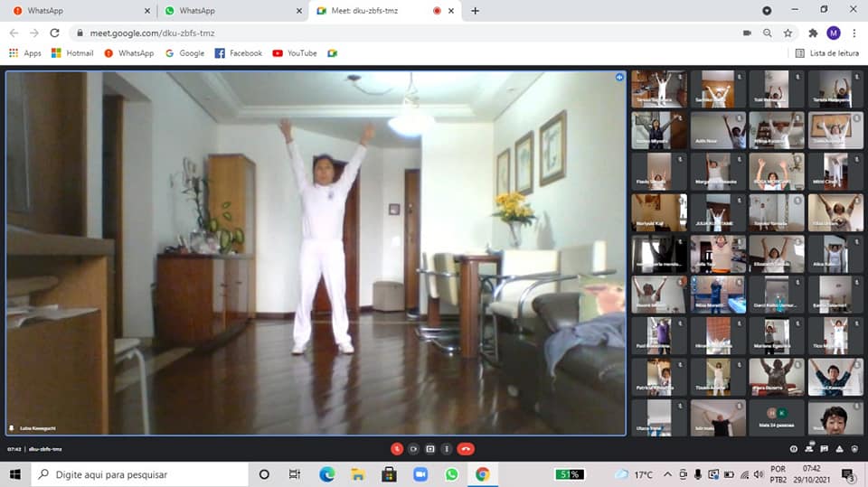Click the red leave call button

pos(466,448)
